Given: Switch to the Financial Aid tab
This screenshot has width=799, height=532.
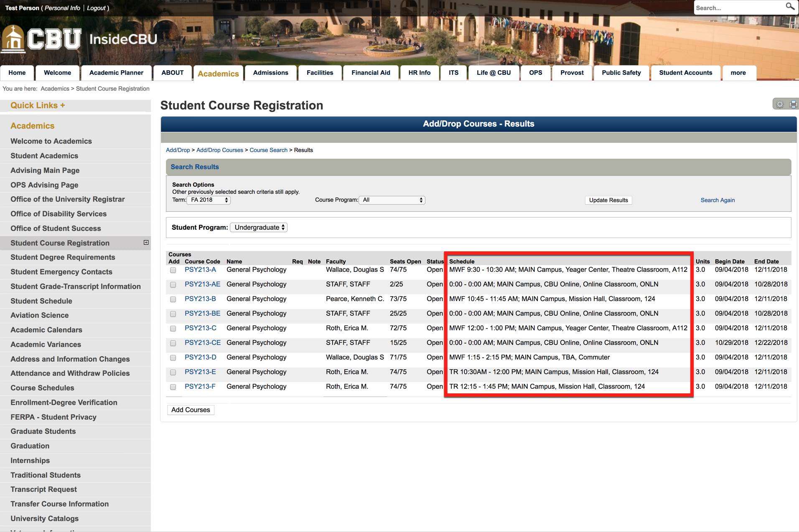Looking at the screenshot, I should click(371, 73).
